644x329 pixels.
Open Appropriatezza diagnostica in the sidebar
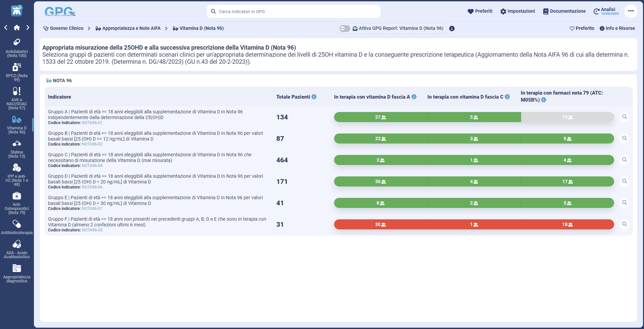click(x=16, y=268)
